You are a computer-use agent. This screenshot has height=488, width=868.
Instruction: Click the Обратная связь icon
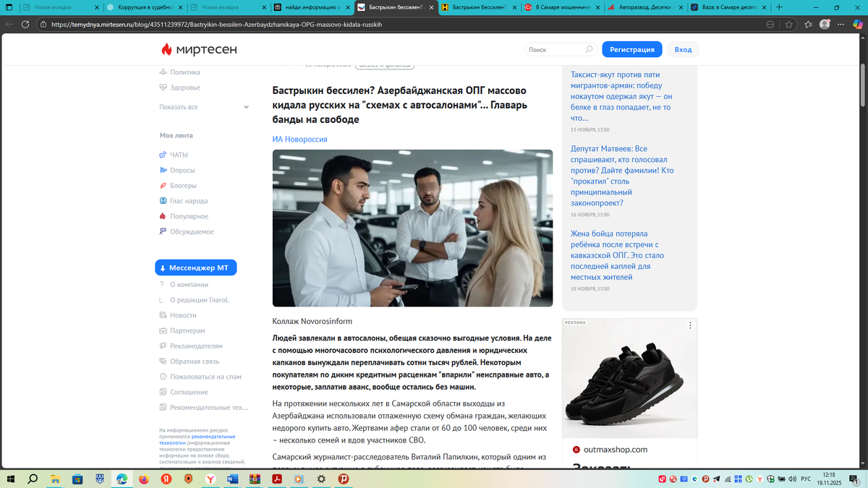click(x=163, y=361)
